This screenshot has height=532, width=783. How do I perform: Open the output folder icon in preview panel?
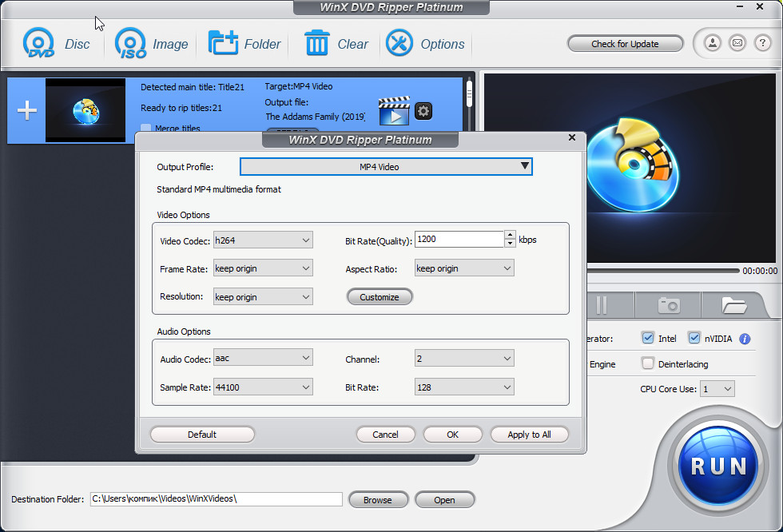[733, 305]
